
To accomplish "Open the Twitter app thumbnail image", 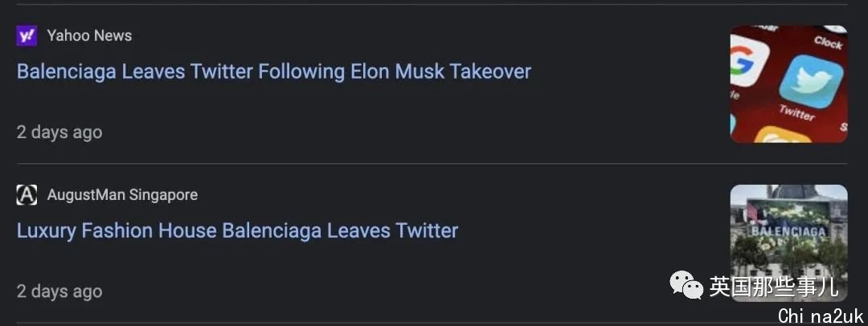I will coord(789,84).
